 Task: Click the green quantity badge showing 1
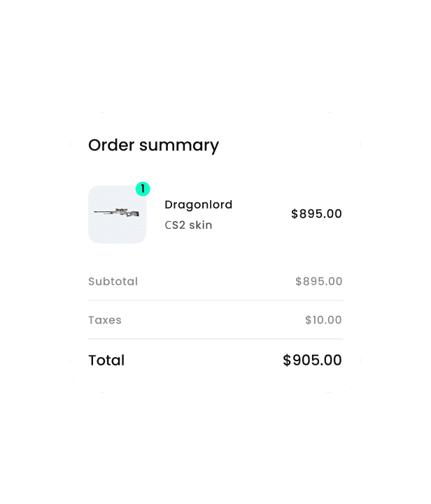click(x=143, y=189)
